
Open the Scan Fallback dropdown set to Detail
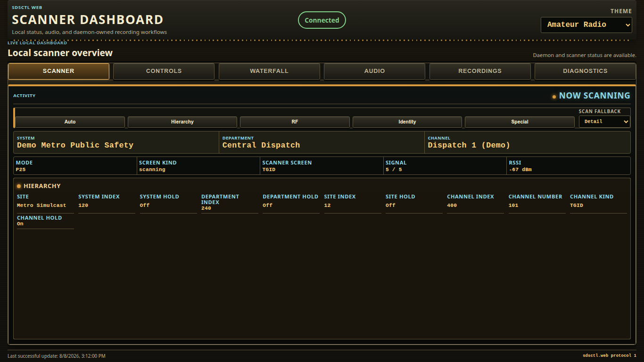(x=604, y=122)
